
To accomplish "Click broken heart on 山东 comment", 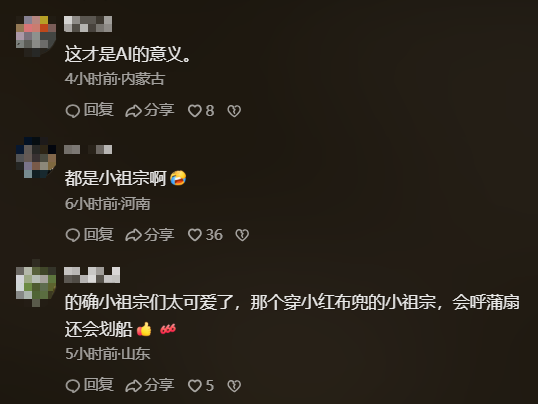I will pos(234,386).
